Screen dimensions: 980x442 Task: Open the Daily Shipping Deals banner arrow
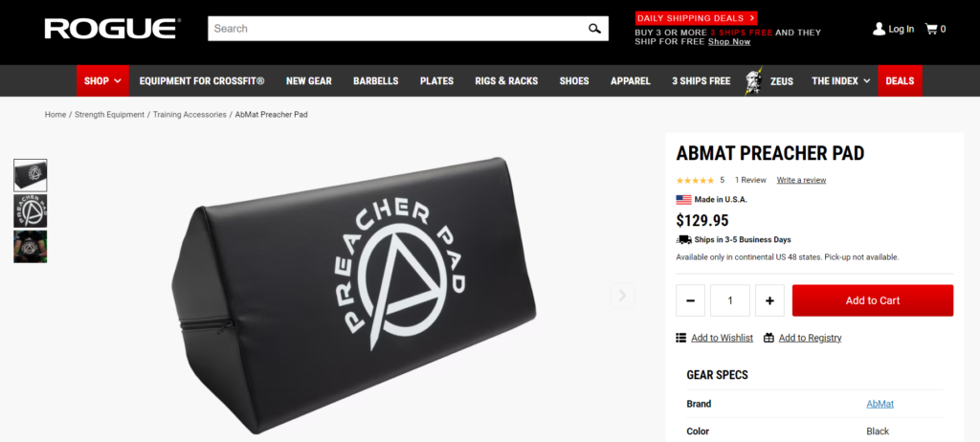tap(751, 18)
